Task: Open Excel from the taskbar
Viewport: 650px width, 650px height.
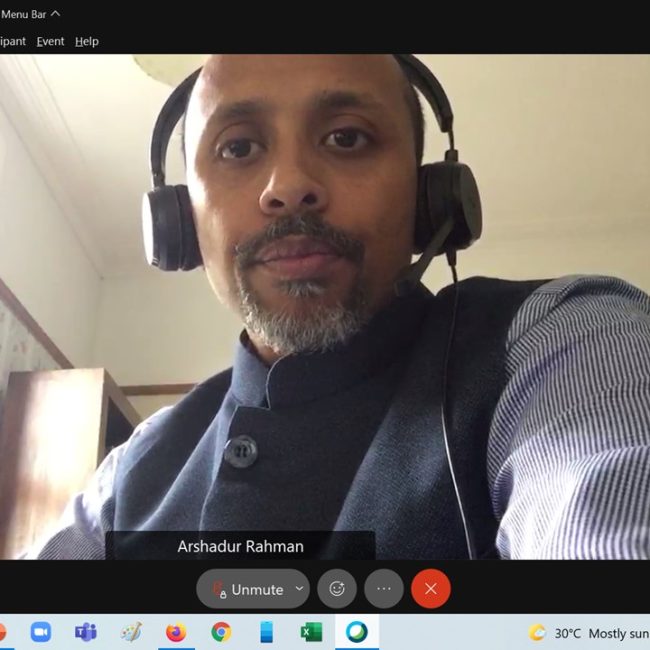Action: (311, 633)
